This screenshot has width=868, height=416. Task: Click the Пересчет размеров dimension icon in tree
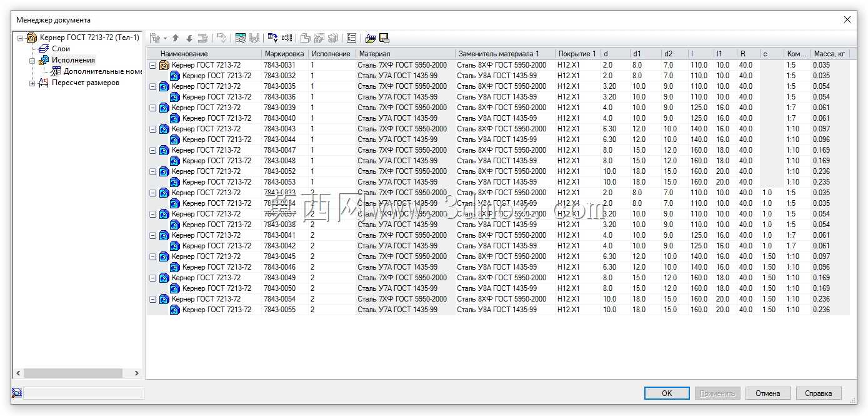[x=43, y=83]
